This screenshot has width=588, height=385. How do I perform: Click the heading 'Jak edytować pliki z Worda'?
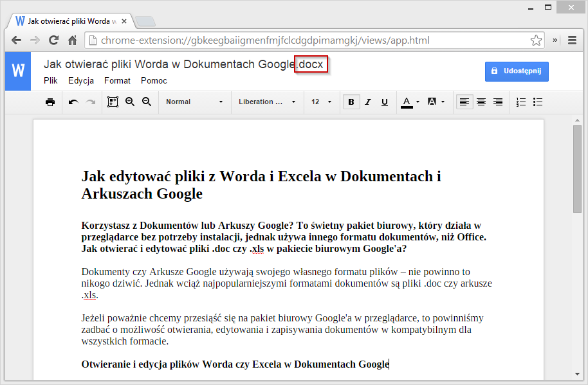point(261,184)
